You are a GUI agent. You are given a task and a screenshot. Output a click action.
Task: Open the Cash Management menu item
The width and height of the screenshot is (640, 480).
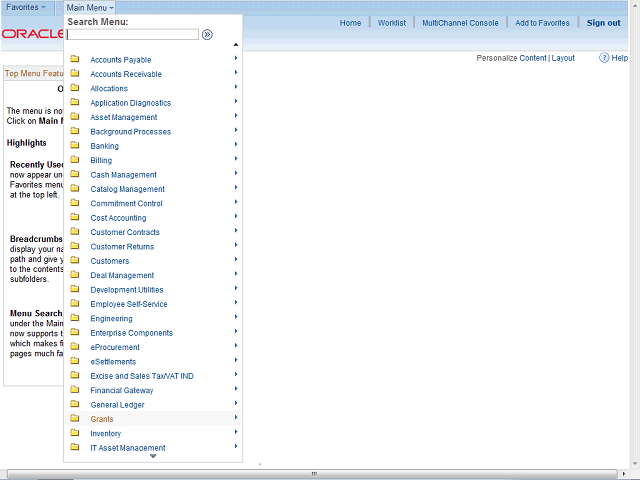click(x=123, y=175)
